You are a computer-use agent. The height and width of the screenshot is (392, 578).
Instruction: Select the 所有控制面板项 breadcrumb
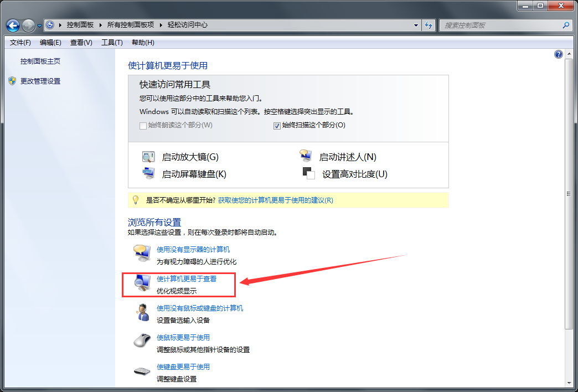coord(131,25)
